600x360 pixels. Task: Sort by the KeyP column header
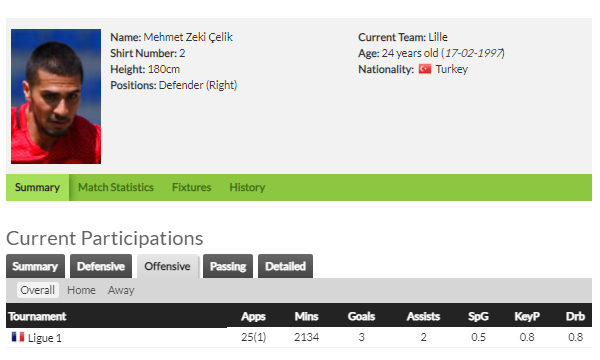tap(527, 316)
